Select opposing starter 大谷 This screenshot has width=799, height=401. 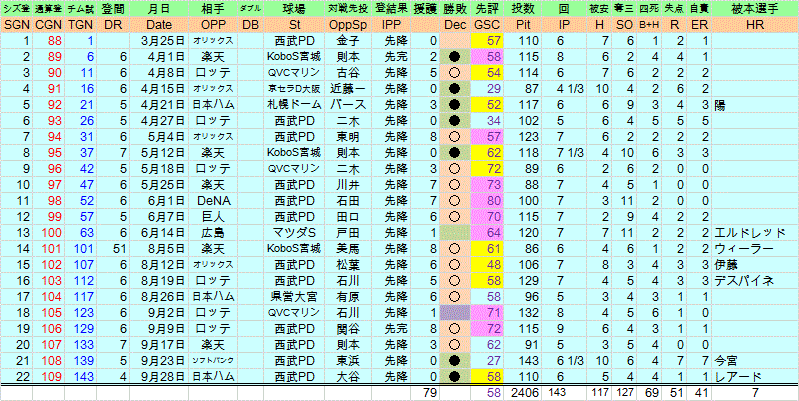coord(347,376)
